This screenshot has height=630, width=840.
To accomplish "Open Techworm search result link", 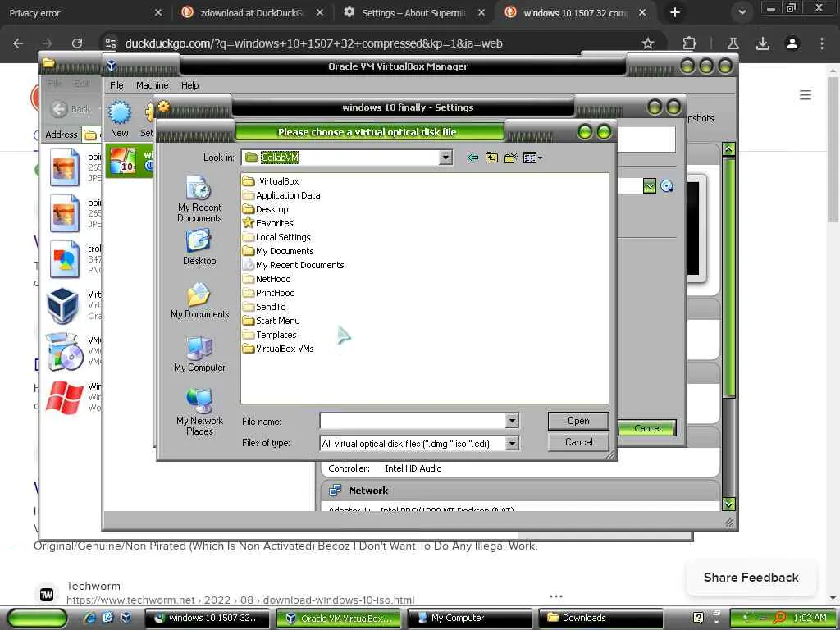I will (240, 600).
